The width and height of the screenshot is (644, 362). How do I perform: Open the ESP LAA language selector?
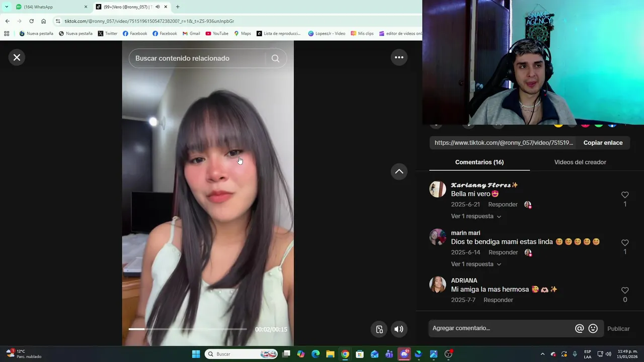[x=588, y=354]
